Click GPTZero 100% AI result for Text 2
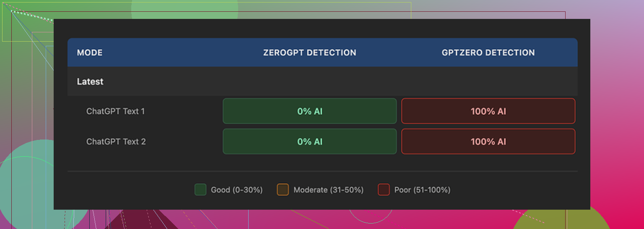 click(488, 142)
